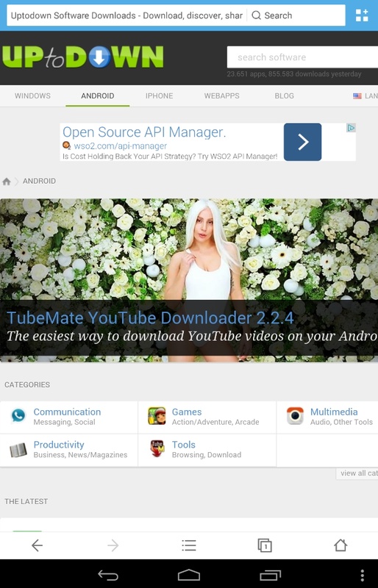Screen dimensions: 378x588
Task: Click the Productivity book icon
Action: 18,450
